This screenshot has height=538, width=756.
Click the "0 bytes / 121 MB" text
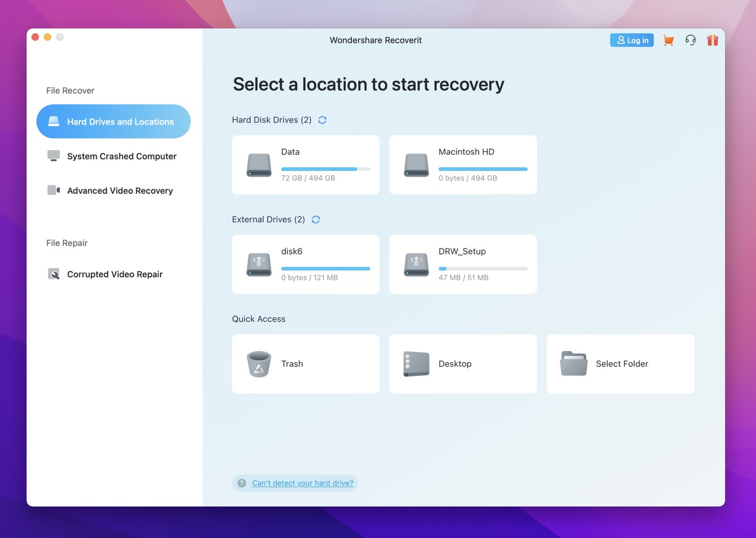click(309, 278)
